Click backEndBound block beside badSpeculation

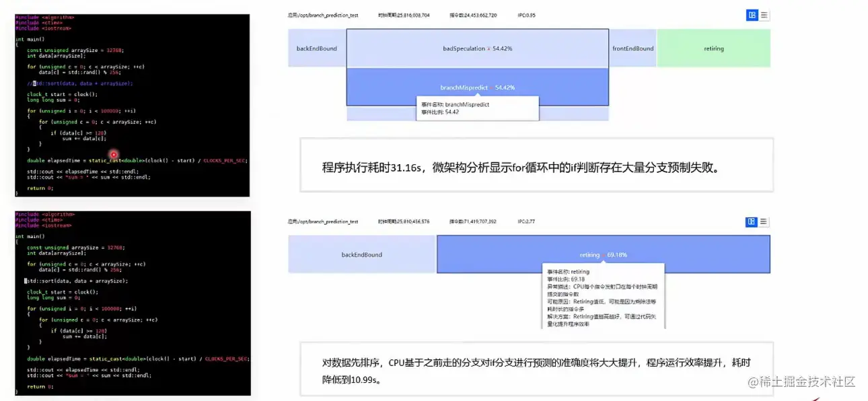[317, 48]
